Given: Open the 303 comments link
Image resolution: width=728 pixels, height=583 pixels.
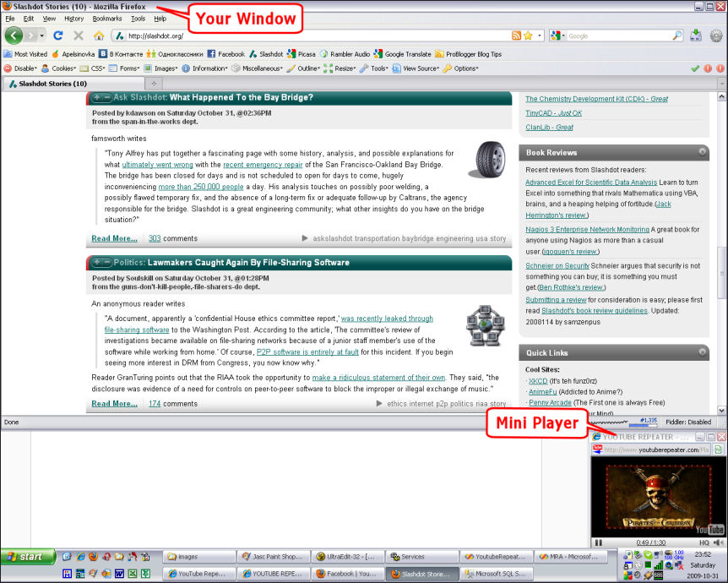Looking at the screenshot, I should tap(155, 237).
